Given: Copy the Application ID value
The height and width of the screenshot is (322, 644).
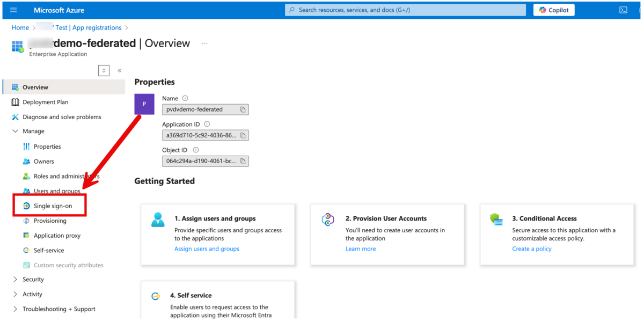Looking at the screenshot, I should [x=243, y=135].
